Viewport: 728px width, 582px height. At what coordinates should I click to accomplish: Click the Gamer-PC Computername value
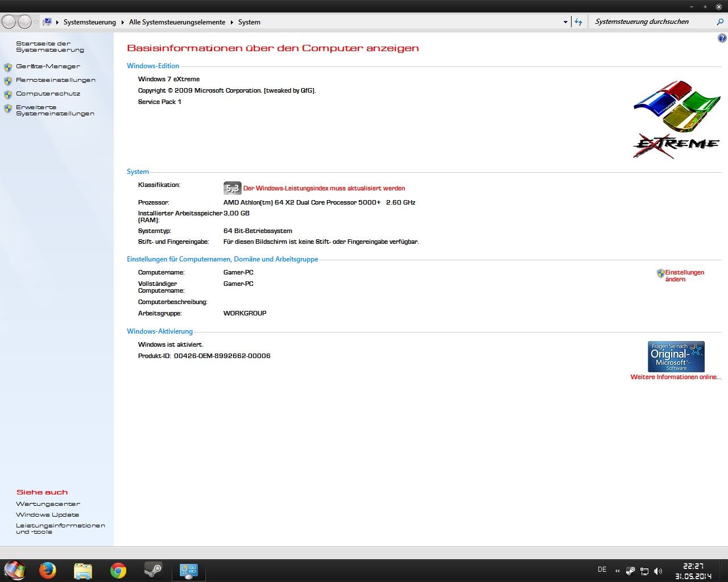[238, 272]
